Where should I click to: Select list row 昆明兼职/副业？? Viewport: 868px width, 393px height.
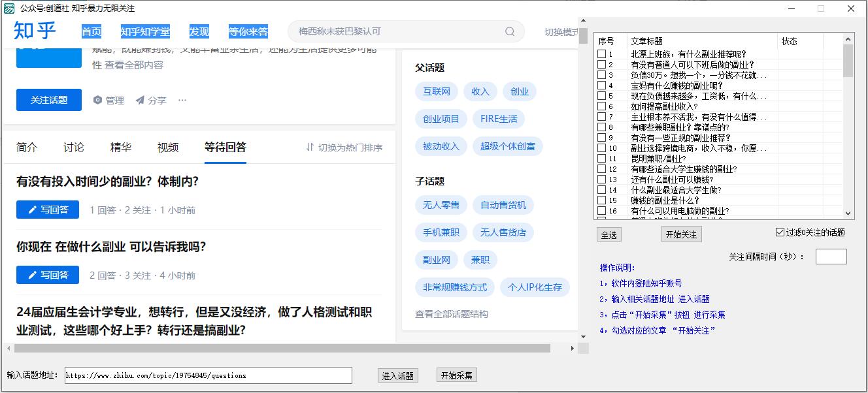coord(719,159)
